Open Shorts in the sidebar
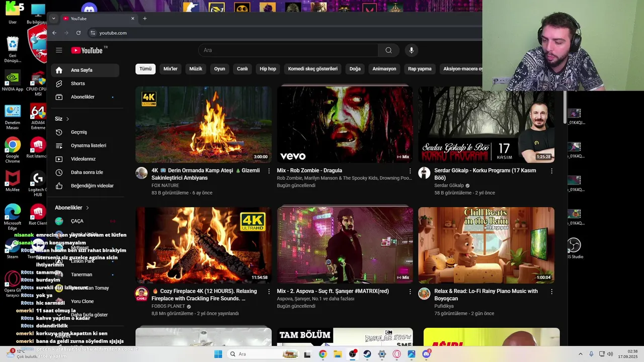The width and height of the screenshot is (644, 362). coord(85,83)
